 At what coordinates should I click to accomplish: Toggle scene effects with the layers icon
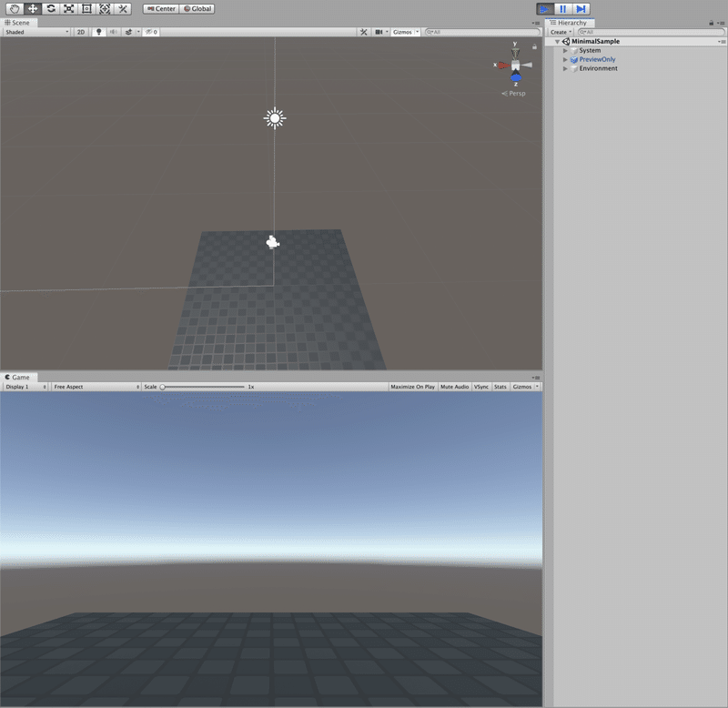click(128, 32)
